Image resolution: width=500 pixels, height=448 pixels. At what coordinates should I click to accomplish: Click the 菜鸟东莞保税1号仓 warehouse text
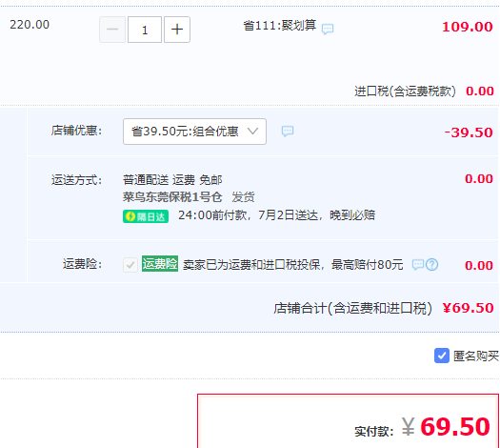pos(172,197)
